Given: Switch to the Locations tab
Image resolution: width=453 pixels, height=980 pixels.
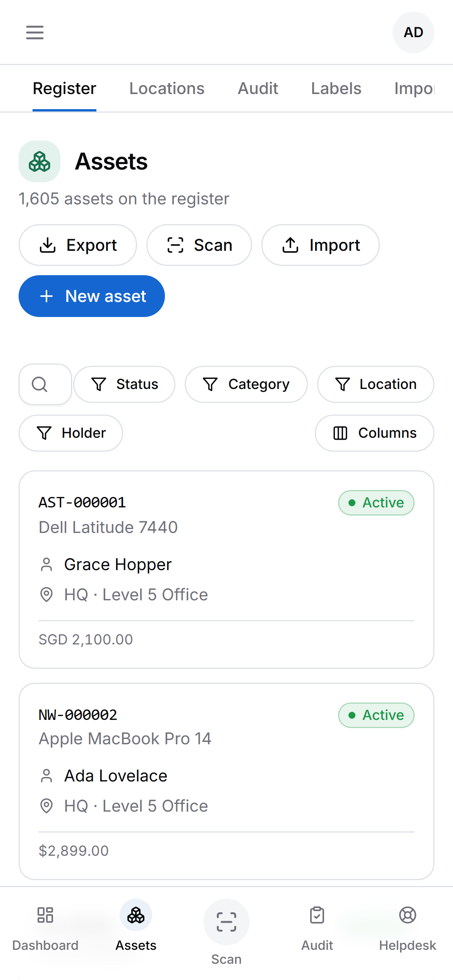Looking at the screenshot, I should pos(167,89).
